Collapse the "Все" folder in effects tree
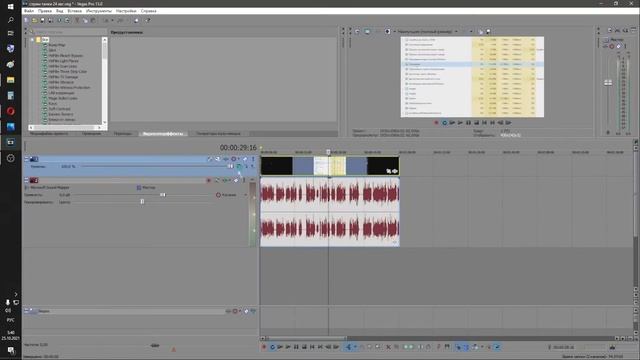The width and height of the screenshot is (640, 360). click(32, 40)
